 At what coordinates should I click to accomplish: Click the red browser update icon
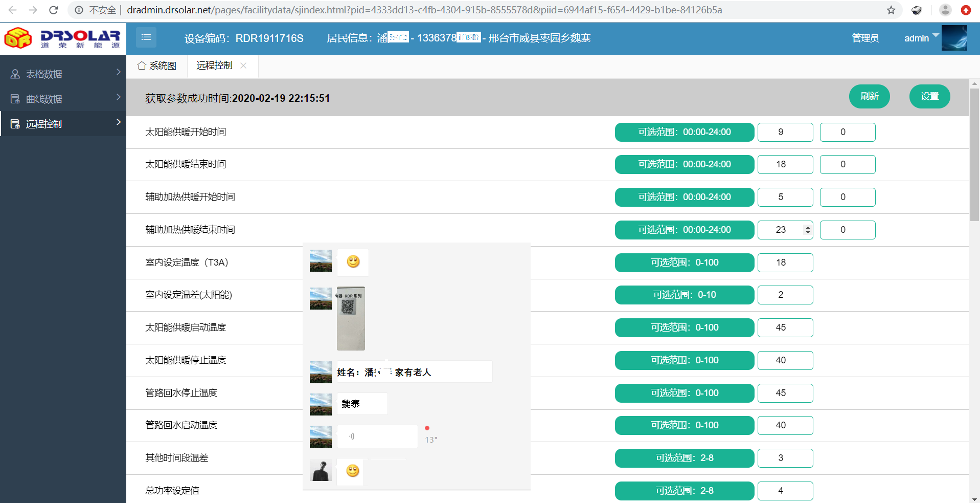point(966,10)
